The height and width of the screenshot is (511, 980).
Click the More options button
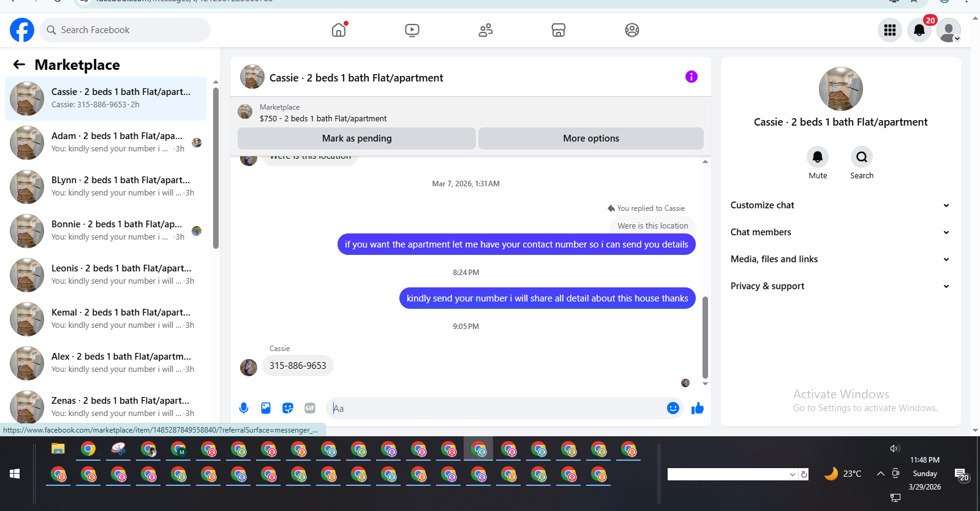coord(591,138)
